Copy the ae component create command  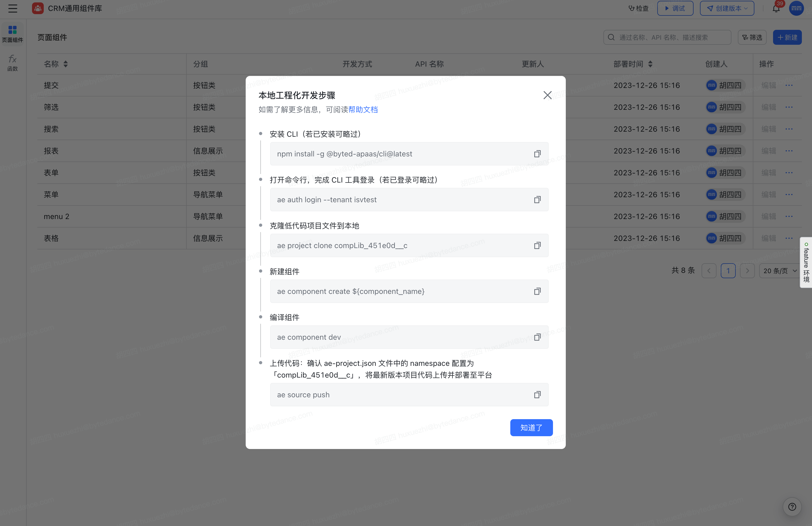(x=537, y=292)
